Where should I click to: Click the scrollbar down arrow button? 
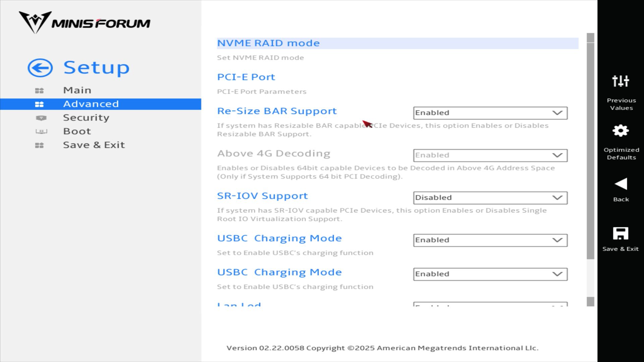coord(590,302)
